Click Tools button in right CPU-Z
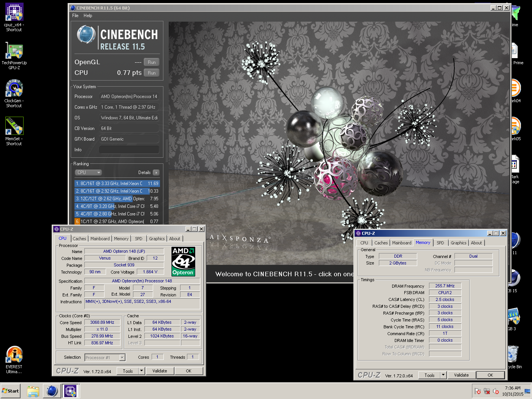 click(x=430, y=375)
